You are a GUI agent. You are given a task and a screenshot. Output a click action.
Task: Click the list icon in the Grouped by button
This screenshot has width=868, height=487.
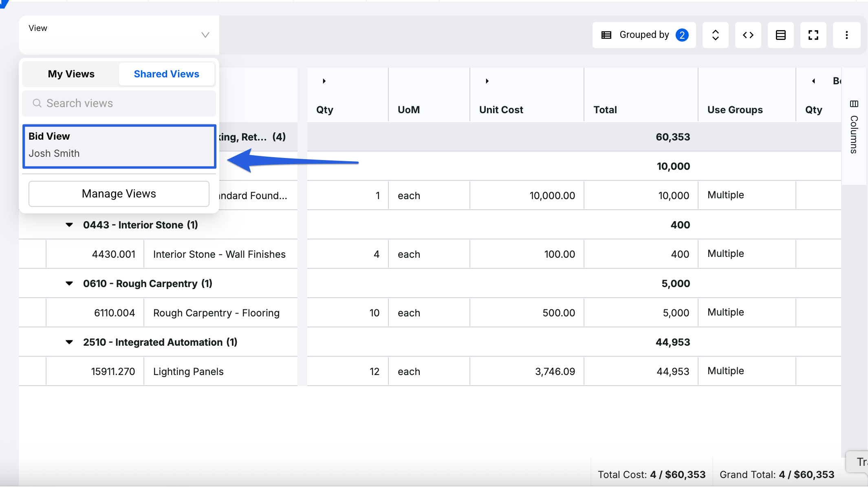606,35
